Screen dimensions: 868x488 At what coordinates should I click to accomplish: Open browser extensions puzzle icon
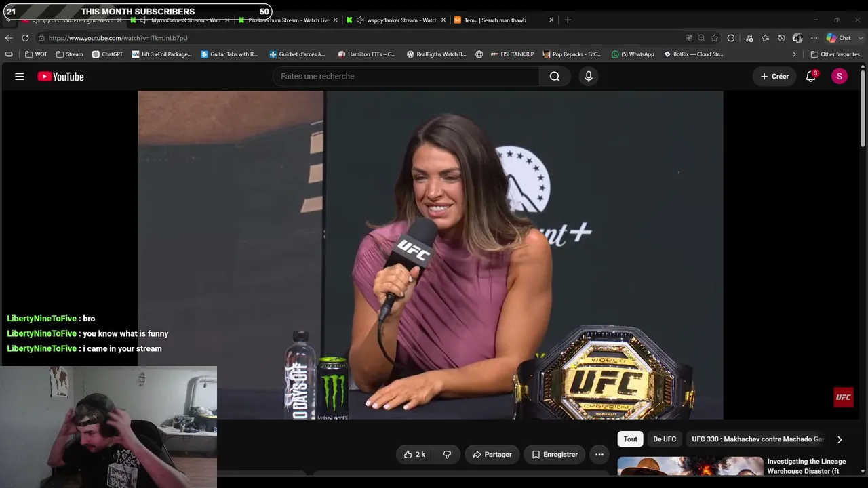coord(731,38)
